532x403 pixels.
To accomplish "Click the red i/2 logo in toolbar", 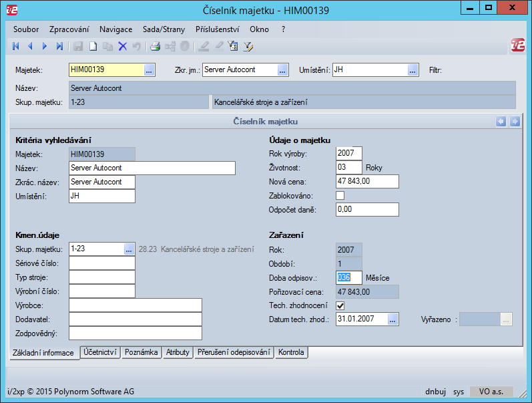I will pyautogui.click(x=518, y=45).
